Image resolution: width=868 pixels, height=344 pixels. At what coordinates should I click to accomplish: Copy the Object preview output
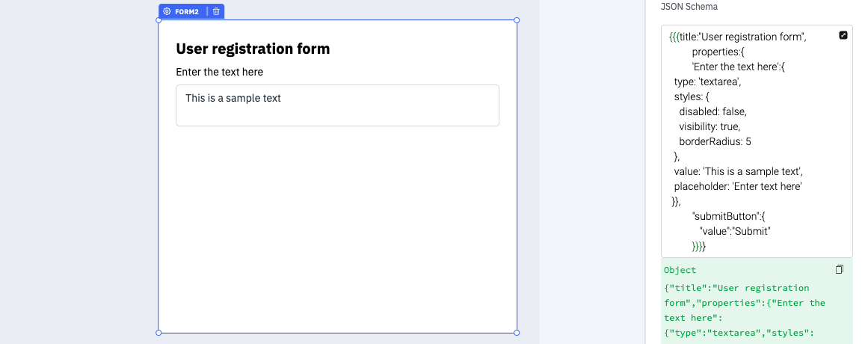(x=839, y=269)
